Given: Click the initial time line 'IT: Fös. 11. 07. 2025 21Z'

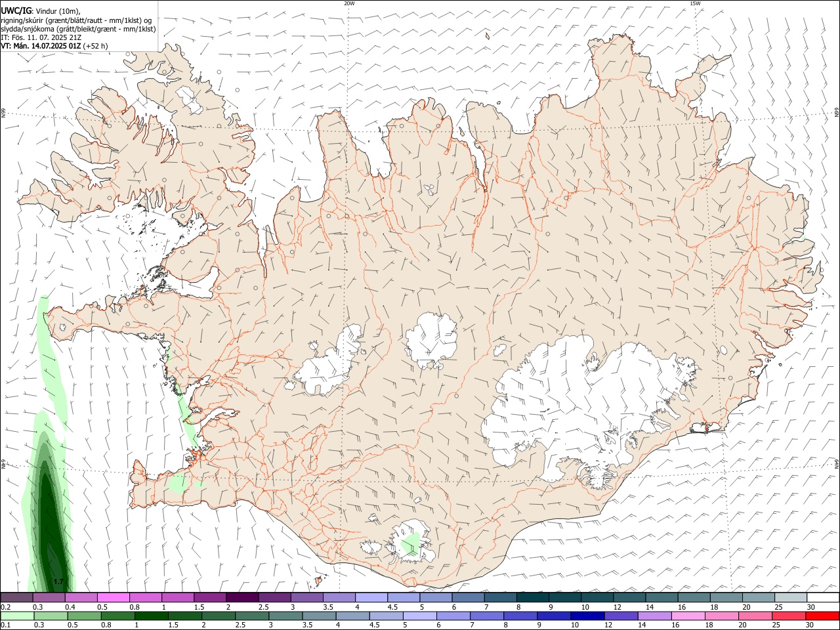Looking at the screenshot, I should tap(41, 37).
